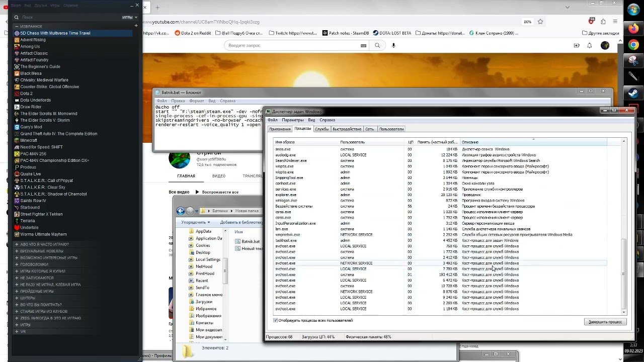Select Counter-Strike: Global Offensive entry
The image size is (644, 362).
(49, 86)
